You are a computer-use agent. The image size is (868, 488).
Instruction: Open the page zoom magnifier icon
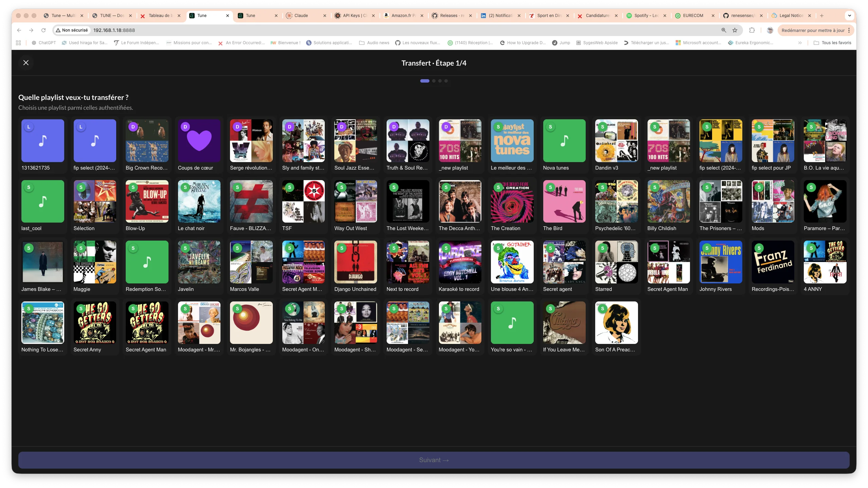724,30
